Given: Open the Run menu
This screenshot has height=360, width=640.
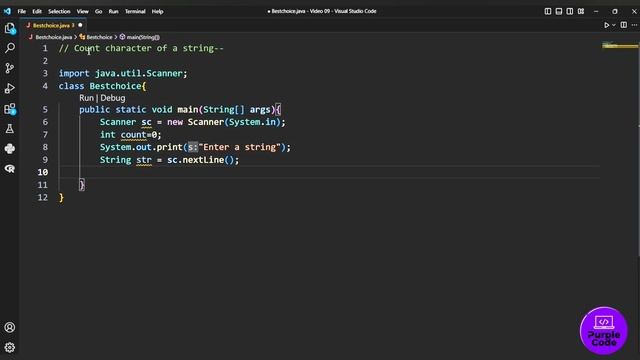Looking at the screenshot, I should (x=113, y=11).
